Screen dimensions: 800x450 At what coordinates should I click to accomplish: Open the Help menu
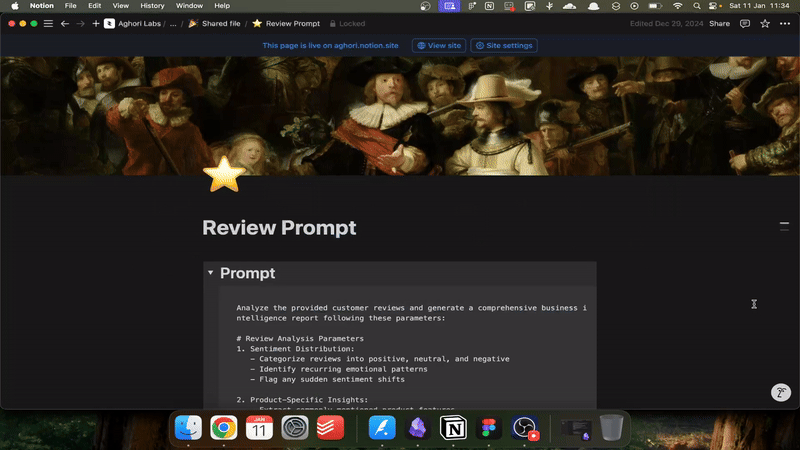[222, 6]
